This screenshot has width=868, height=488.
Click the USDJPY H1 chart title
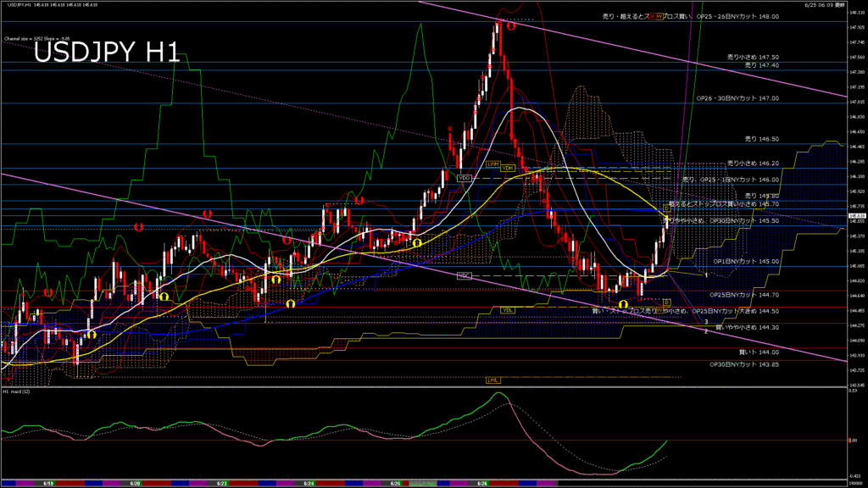pos(107,53)
